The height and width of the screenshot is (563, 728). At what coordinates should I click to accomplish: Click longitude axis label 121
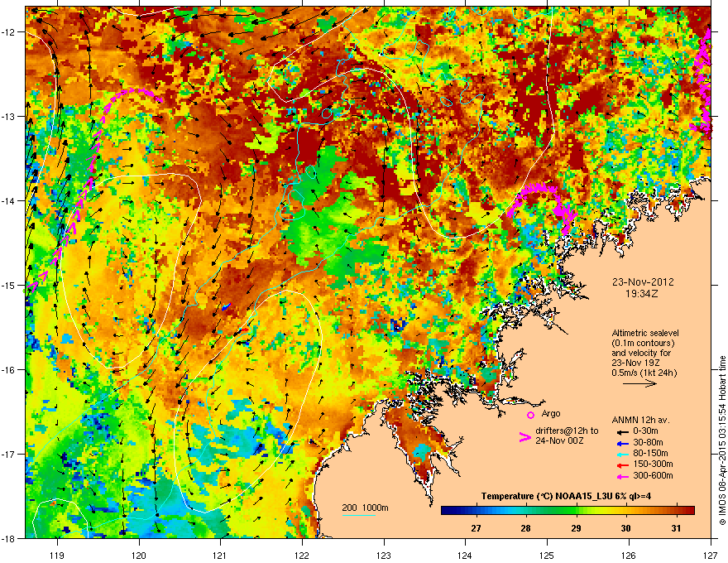[x=220, y=556]
